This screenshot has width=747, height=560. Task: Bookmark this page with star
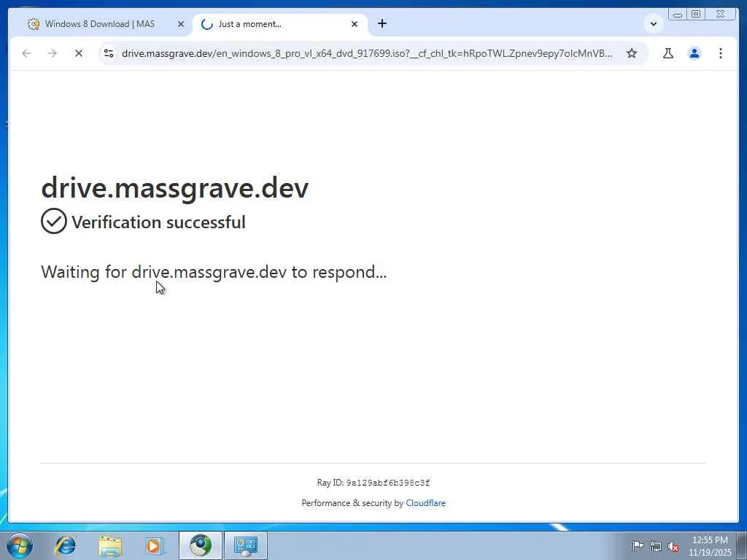[632, 53]
